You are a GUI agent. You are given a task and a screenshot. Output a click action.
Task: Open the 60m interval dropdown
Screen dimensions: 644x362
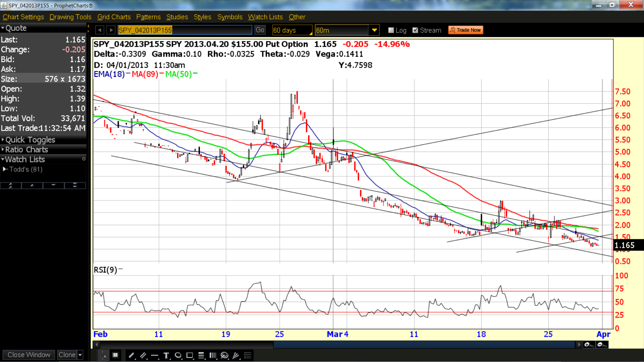[374, 30]
